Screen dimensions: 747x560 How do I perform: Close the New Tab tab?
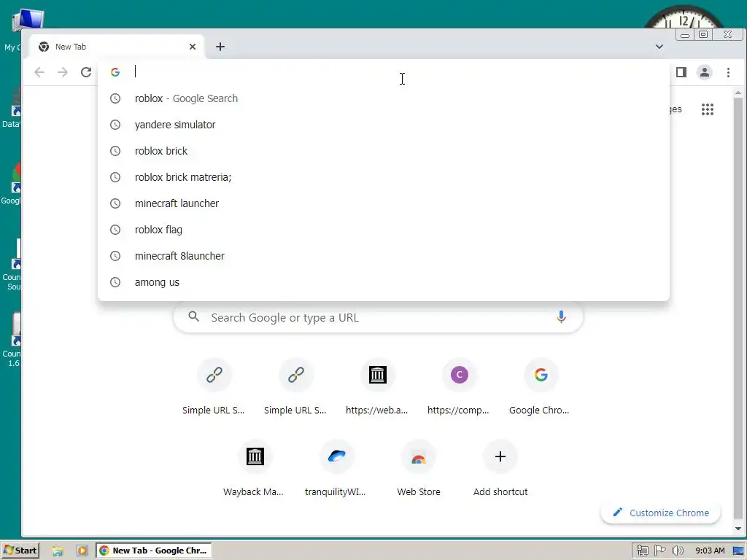pyautogui.click(x=193, y=47)
